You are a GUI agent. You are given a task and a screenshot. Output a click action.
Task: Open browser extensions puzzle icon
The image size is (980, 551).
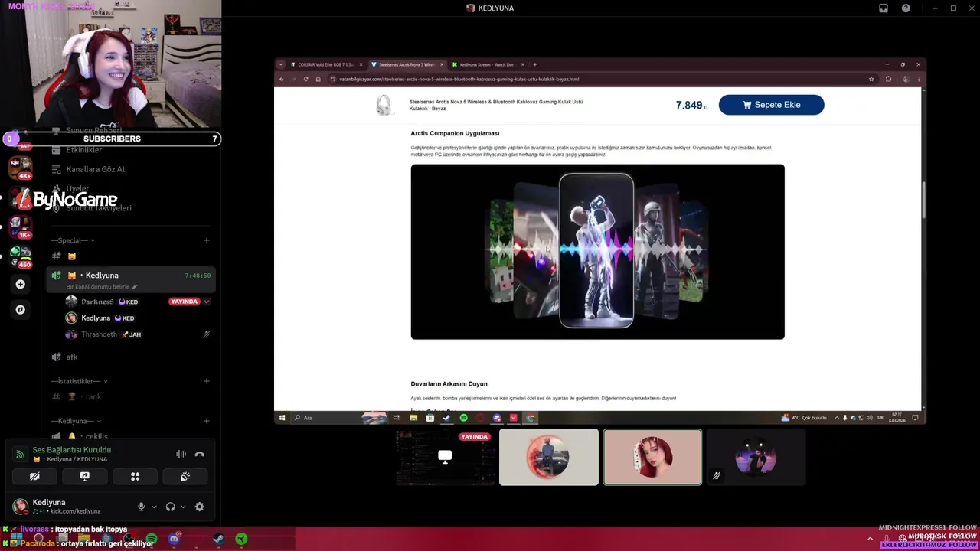click(888, 79)
